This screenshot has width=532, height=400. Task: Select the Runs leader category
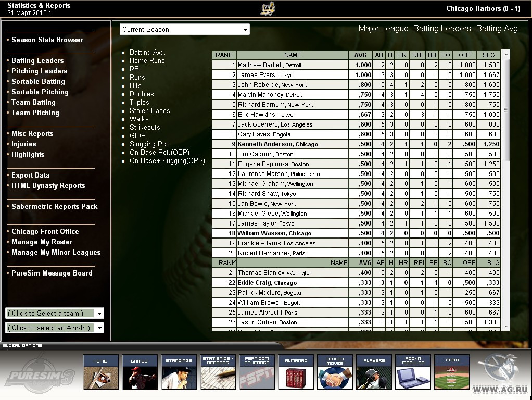[137, 78]
